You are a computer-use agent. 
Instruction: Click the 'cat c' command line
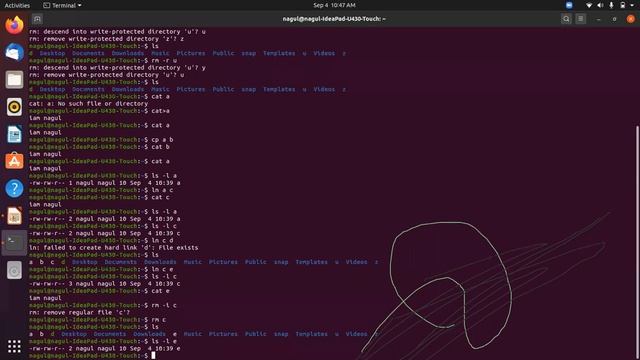pyautogui.click(x=99, y=197)
